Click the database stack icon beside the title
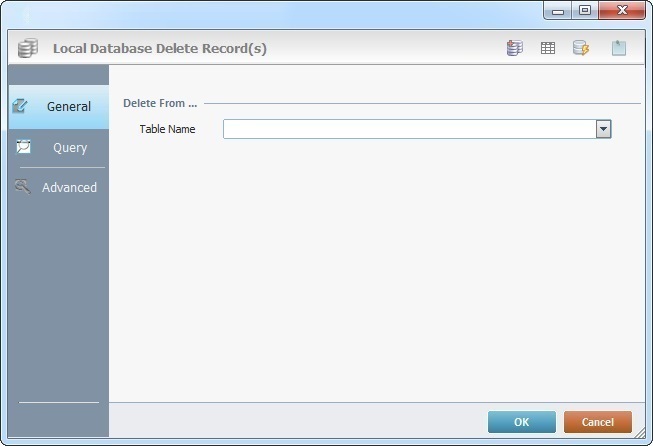The width and height of the screenshot is (653, 446). tap(28, 48)
